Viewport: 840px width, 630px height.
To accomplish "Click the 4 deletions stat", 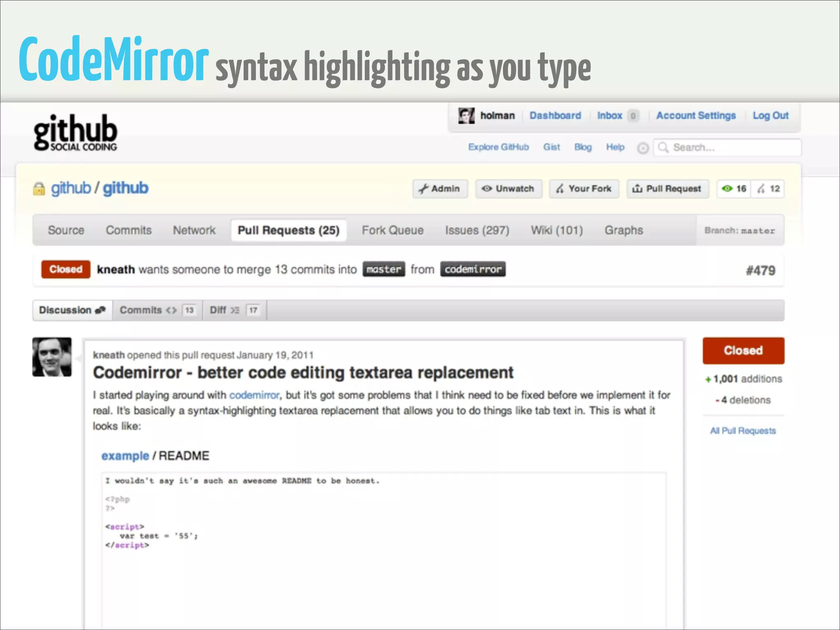I will point(743,400).
